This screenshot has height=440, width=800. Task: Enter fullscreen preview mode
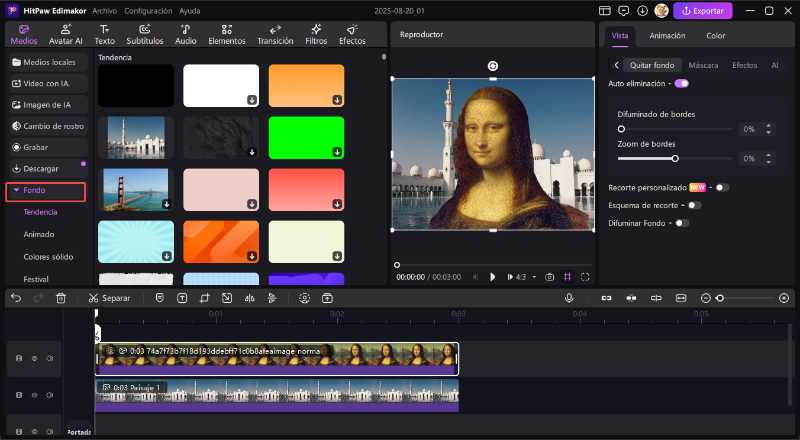[x=585, y=277]
